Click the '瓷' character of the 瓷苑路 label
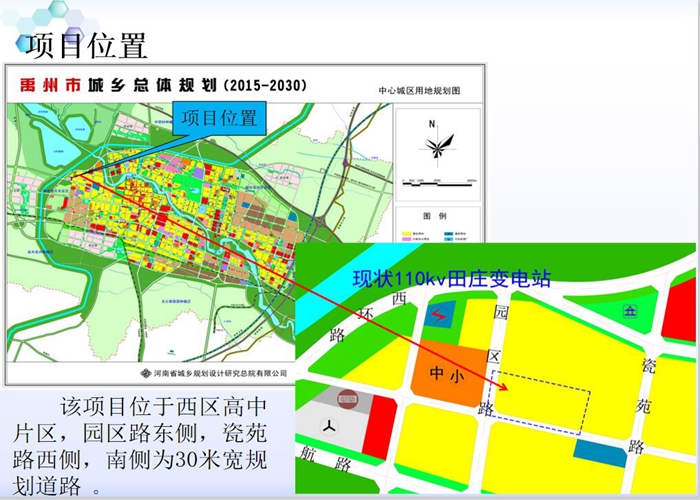Screen dimensions: 700x500 648,366
